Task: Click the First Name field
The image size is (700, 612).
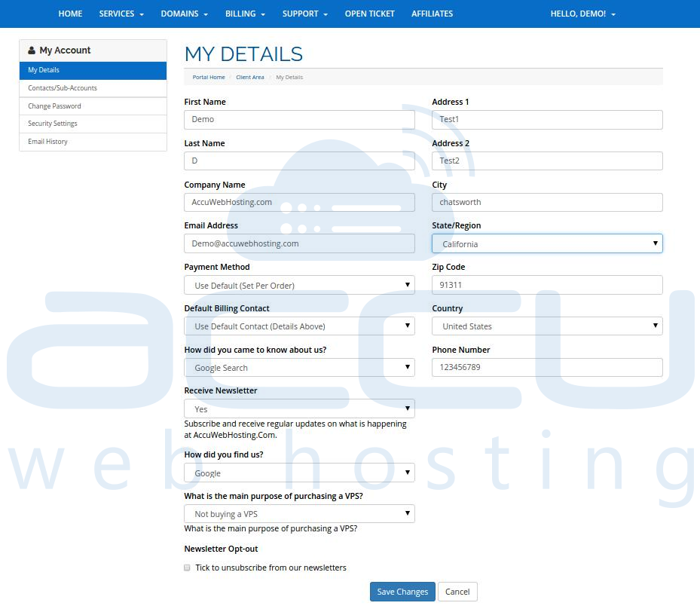Action: tap(299, 120)
